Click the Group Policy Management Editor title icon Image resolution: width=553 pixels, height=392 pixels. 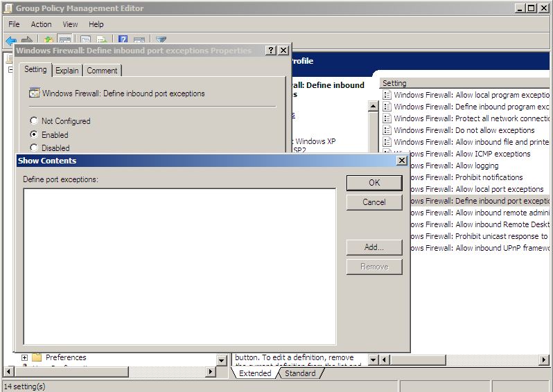click(x=8, y=8)
